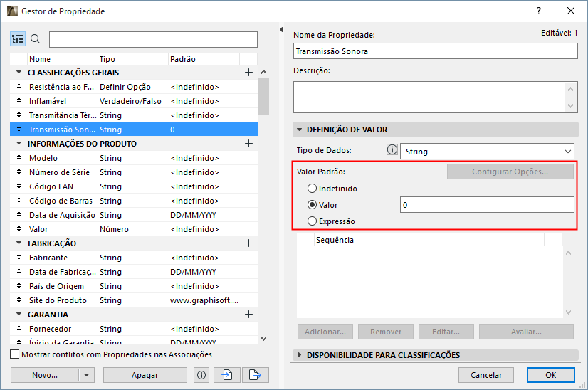
Task: Click the Configurar Opções... button
Action: [510, 172]
